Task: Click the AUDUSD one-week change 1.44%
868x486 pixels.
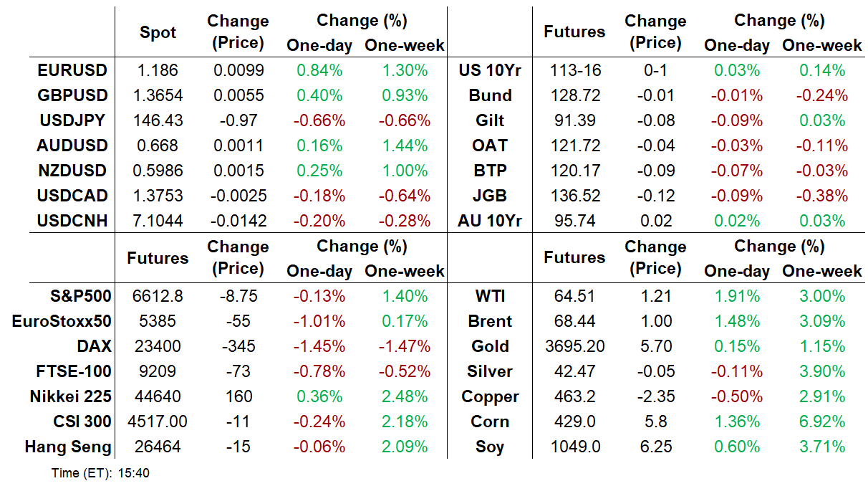Action: coord(405,146)
